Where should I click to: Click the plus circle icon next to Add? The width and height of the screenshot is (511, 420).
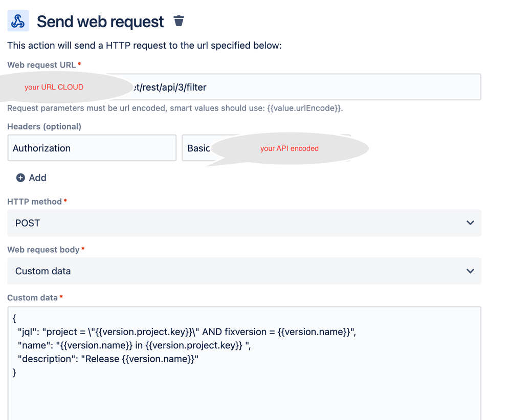20,178
